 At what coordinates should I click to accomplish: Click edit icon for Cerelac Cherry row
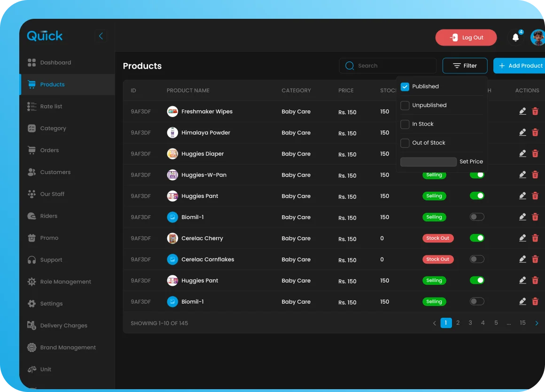pyautogui.click(x=522, y=238)
